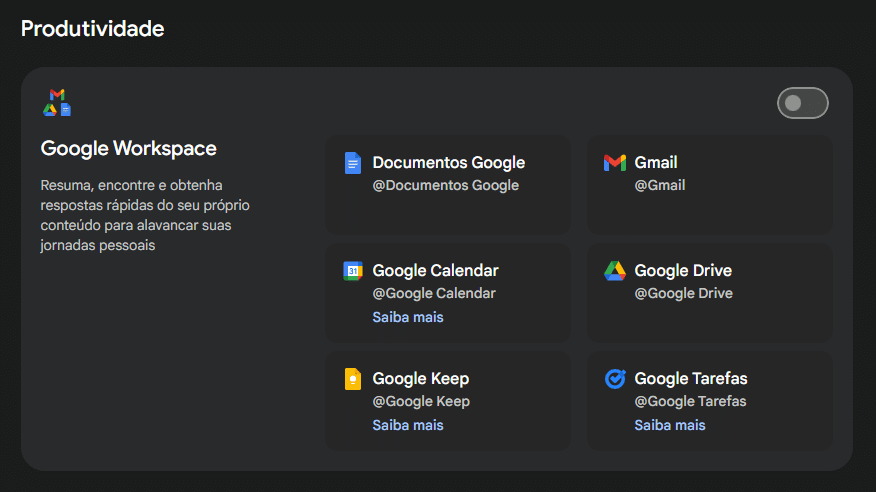Click the Google Calendar icon

(353, 271)
